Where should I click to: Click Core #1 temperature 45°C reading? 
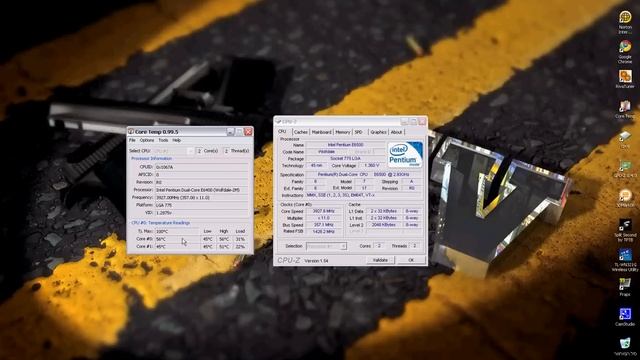tap(177, 247)
